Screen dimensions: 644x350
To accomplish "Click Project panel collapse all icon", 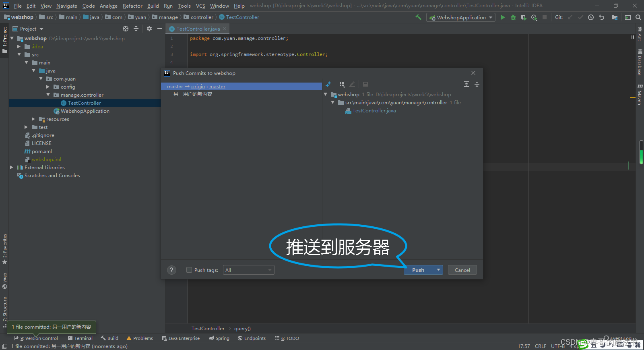I will pos(136,29).
